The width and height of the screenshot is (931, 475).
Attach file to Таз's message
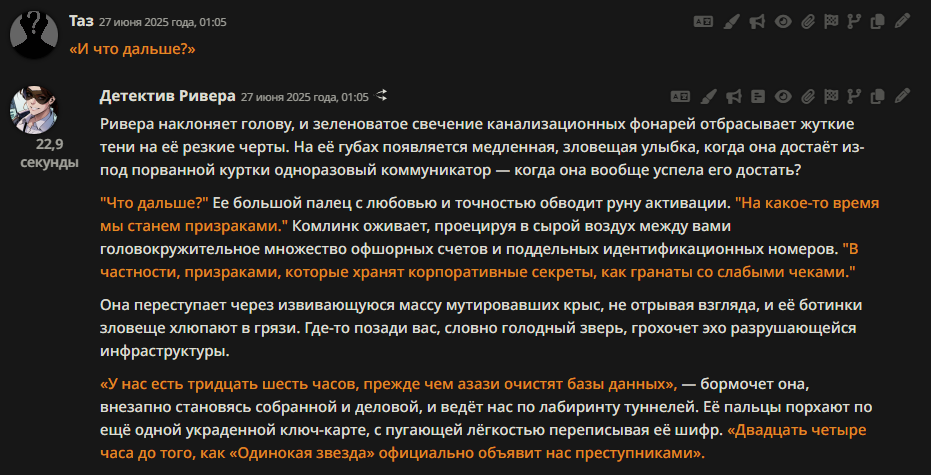tap(808, 21)
